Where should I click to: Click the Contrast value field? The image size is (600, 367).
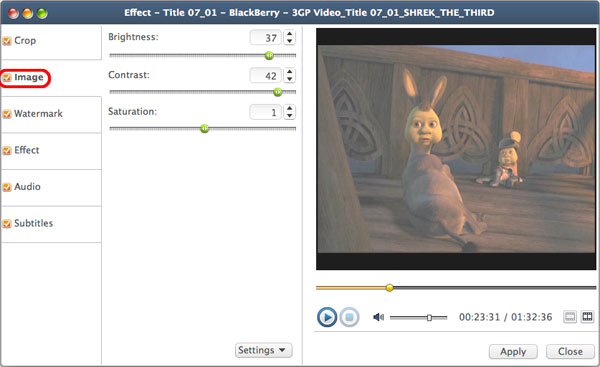tap(266, 75)
